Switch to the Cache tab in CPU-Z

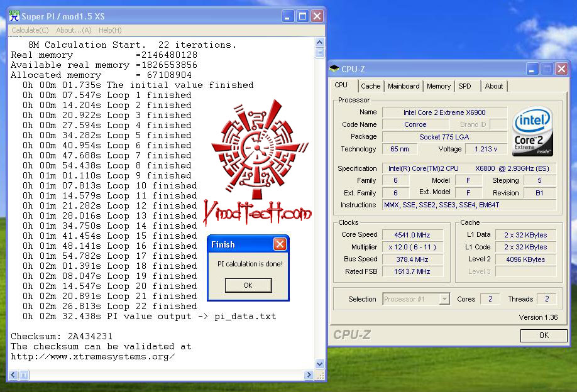click(371, 86)
